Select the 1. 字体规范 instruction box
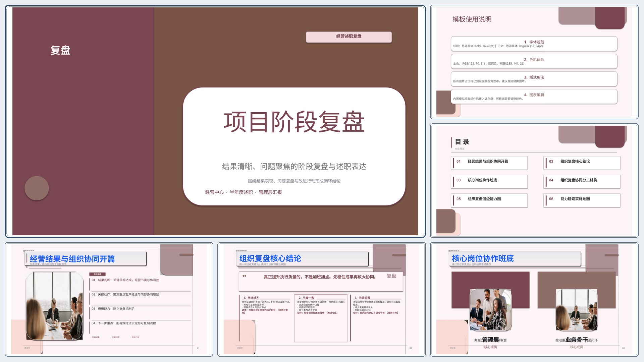 [534, 44]
